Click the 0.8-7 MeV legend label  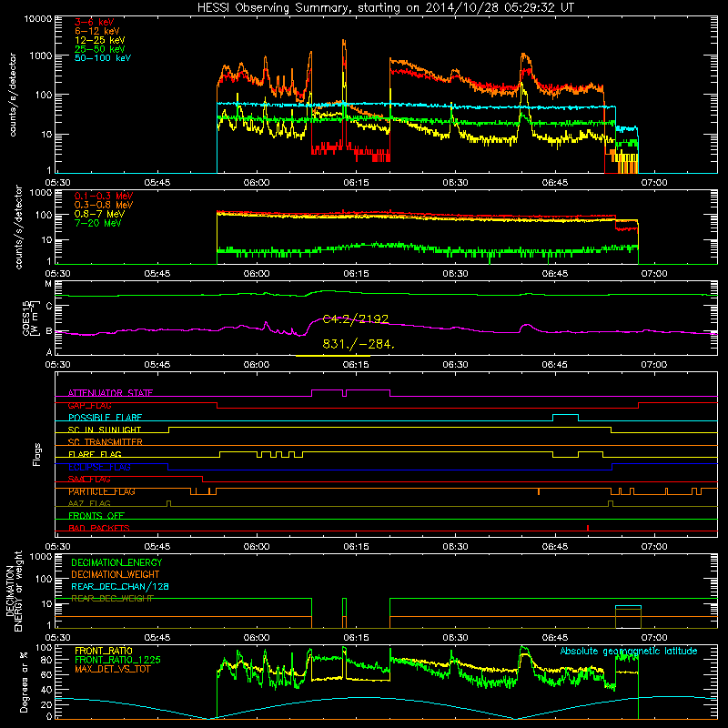pos(99,214)
